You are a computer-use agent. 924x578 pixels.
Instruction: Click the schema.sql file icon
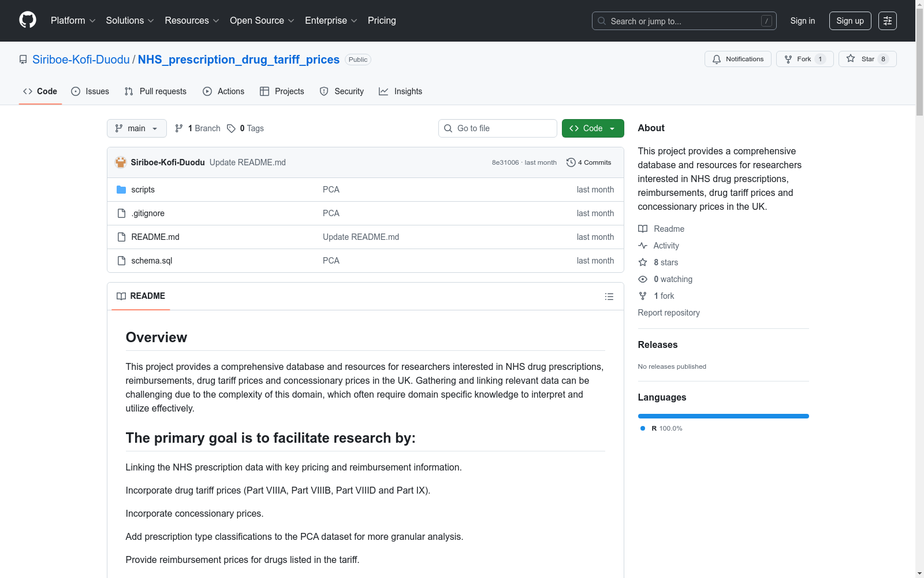[121, 261]
